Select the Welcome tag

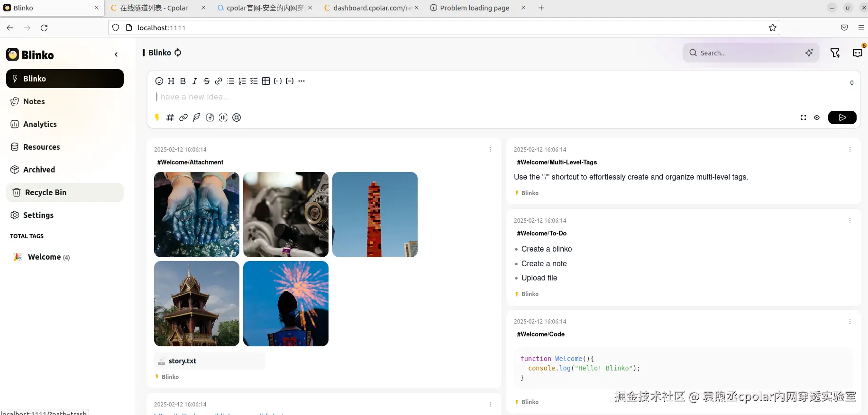click(44, 257)
